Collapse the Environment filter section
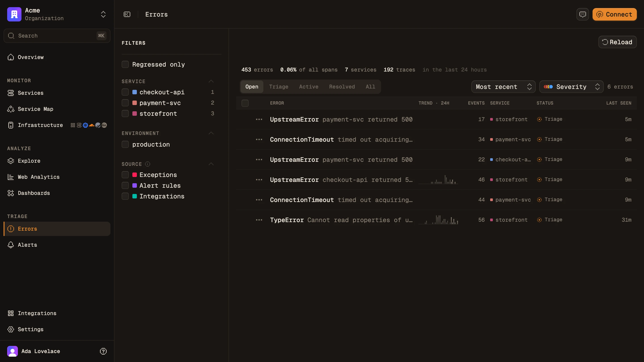Screen dimensions: 644x362 [211, 133]
